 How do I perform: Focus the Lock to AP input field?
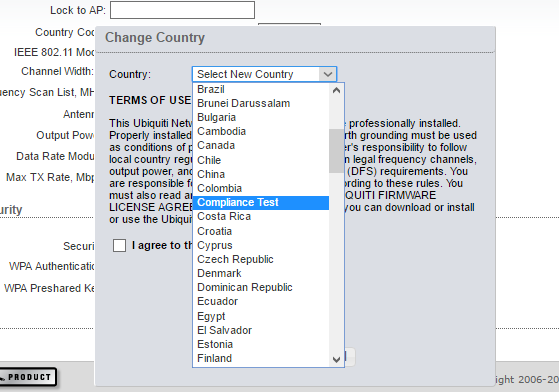click(x=182, y=10)
